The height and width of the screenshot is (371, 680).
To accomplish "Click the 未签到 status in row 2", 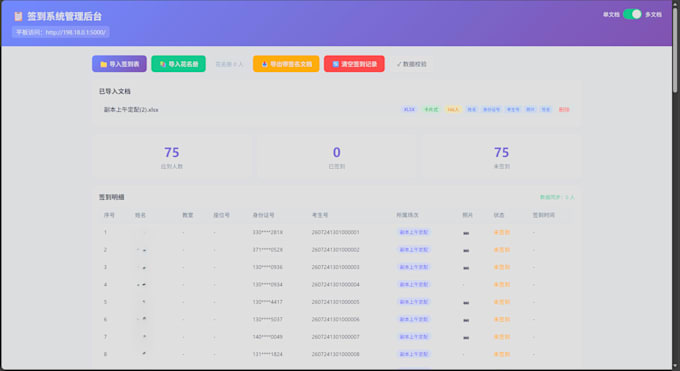I will (x=501, y=250).
